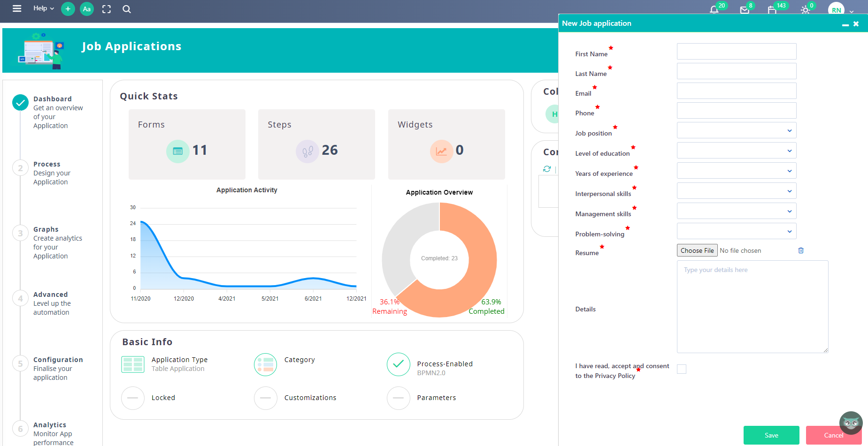The image size is (868, 446).
Task: Select the Aa language/text icon
Action: click(x=86, y=9)
